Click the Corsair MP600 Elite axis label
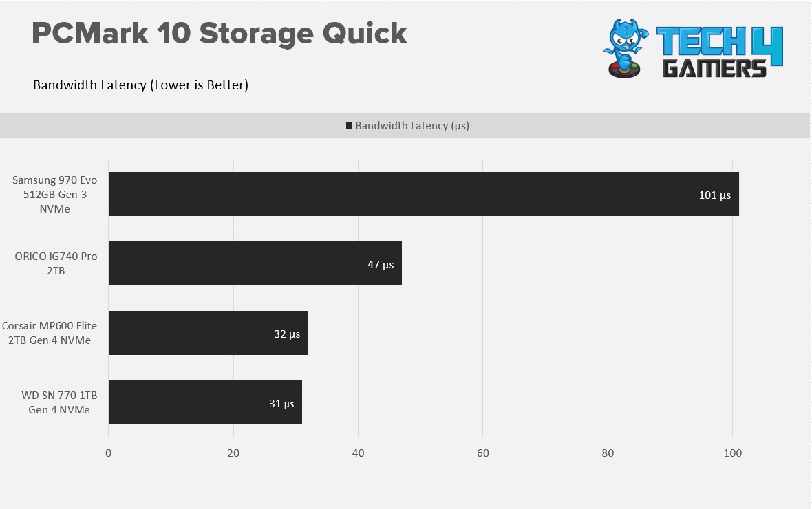The width and height of the screenshot is (812, 509). (x=49, y=333)
